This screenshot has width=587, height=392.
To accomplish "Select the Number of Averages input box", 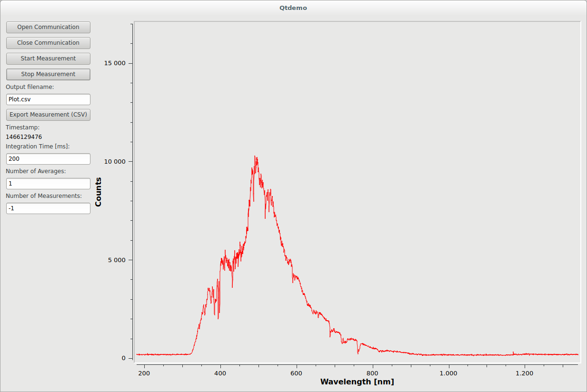I will click(x=48, y=184).
